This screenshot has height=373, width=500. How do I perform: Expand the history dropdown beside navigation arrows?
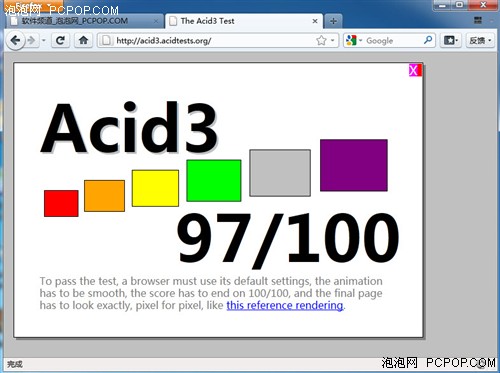click(44, 41)
